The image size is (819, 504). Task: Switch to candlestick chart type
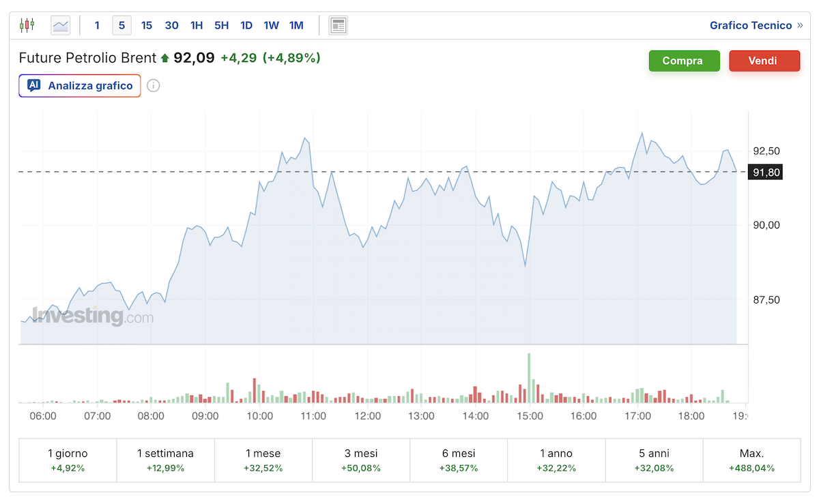(27, 25)
